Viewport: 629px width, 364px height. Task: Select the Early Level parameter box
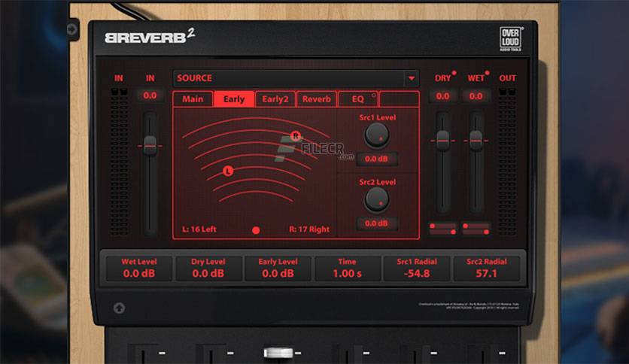point(278,268)
